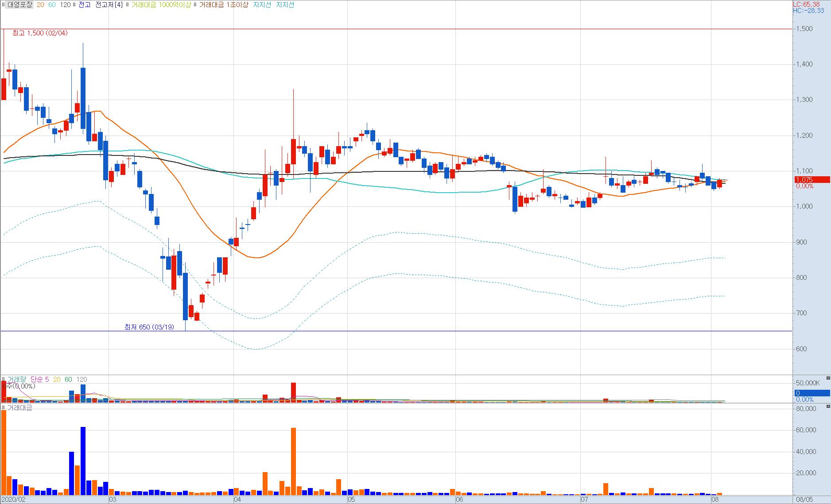Click the small square icon before 대영포장
The image size is (831, 504).
tap(4, 5)
